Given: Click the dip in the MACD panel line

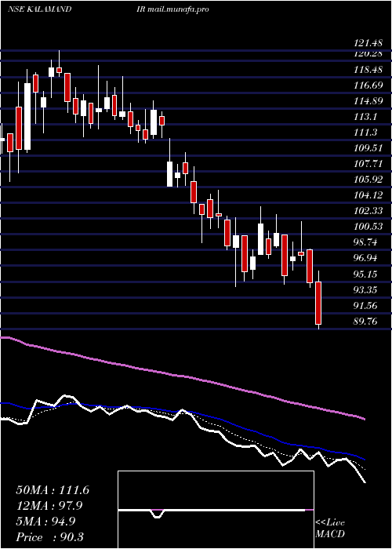Looking at the screenshot, I should (x=158, y=514).
